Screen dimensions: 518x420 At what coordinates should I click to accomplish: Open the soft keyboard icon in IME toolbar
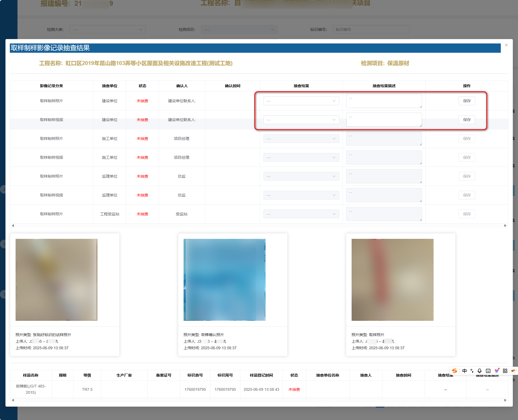pos(488,371)
